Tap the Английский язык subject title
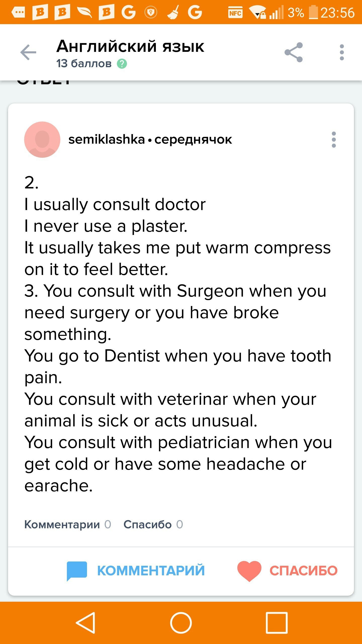The image size is (362, 644). point(130,47)
